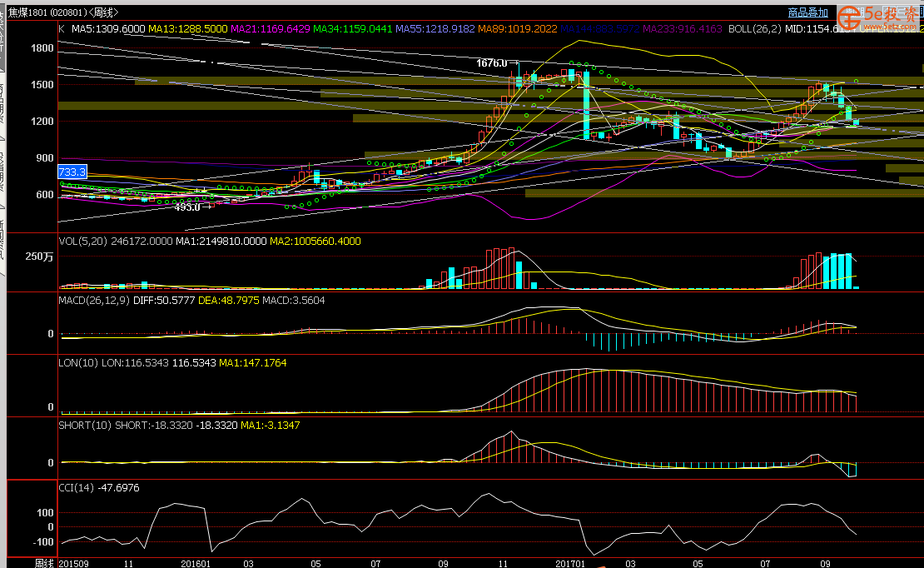The height and width of the screenshot is (568, 924).
Task: Select the MA55:1218.9182 indicator label
Action: pyautogui.click(x=435, y=28)
